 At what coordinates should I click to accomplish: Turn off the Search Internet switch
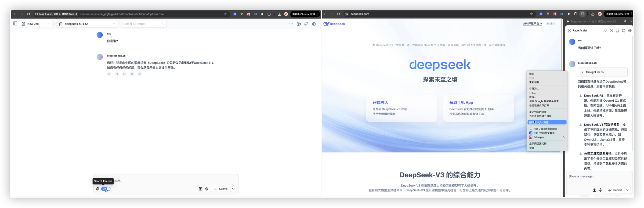tap(106, 189)
